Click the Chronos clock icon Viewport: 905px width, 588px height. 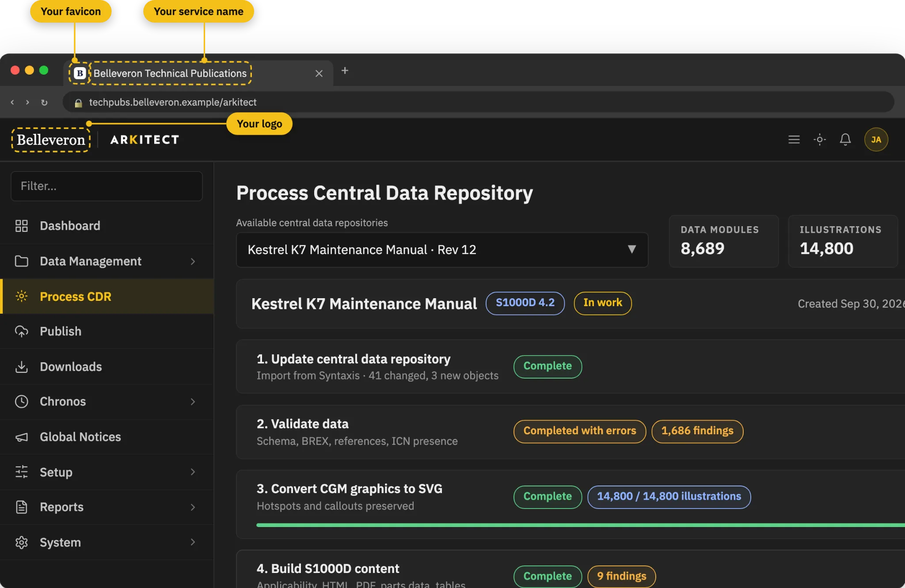pyautogui.click(x=21, y=402)
